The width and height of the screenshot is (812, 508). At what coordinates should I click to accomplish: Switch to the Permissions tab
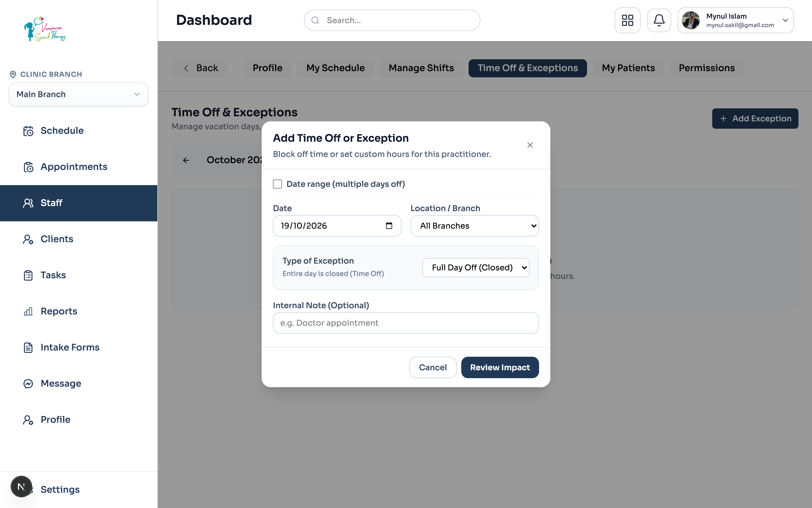[x=707, y=68]
